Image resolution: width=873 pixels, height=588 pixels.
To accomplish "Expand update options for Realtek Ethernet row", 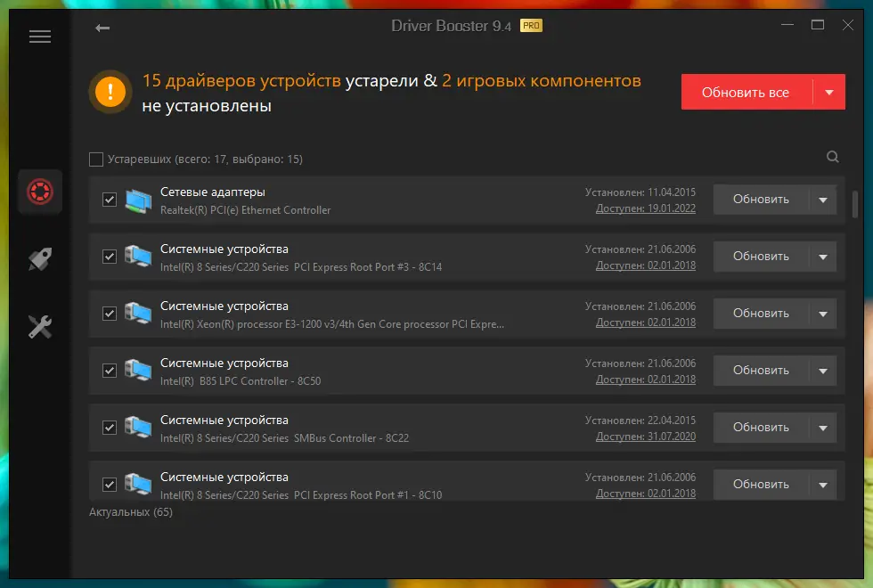I will (823, 200).
